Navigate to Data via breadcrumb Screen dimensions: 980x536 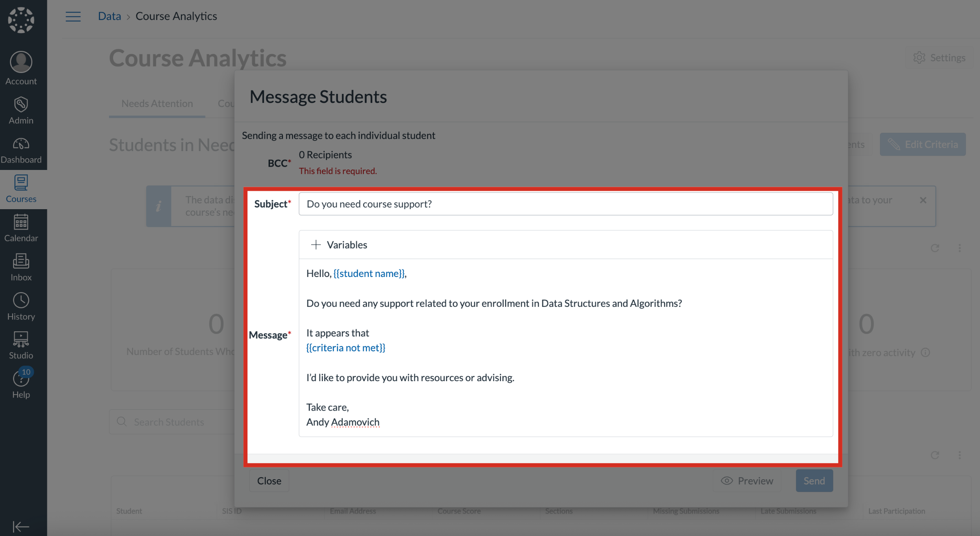pyautogui.click(x=109, y=16)
